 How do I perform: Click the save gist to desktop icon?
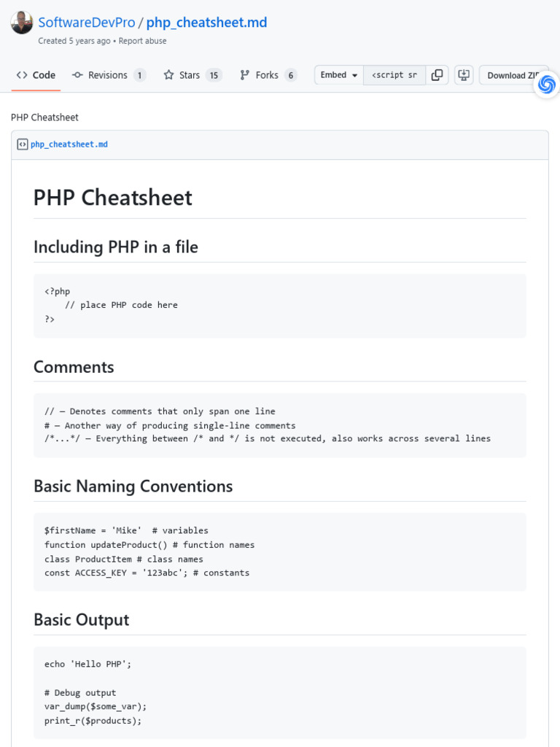point(463,75)
